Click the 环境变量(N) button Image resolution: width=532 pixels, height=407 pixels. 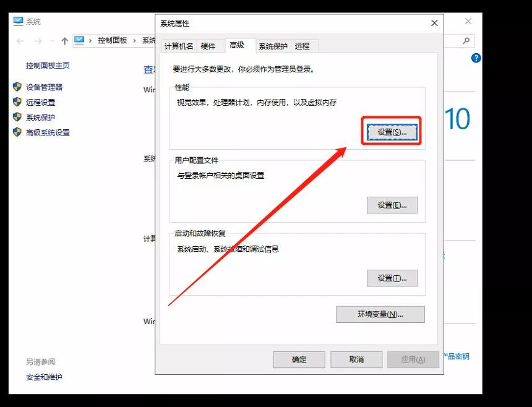tap(380, 314)
